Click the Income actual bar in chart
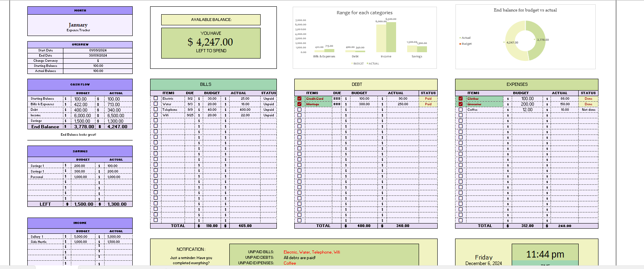The image size is (644, 269). pos(391,37)
